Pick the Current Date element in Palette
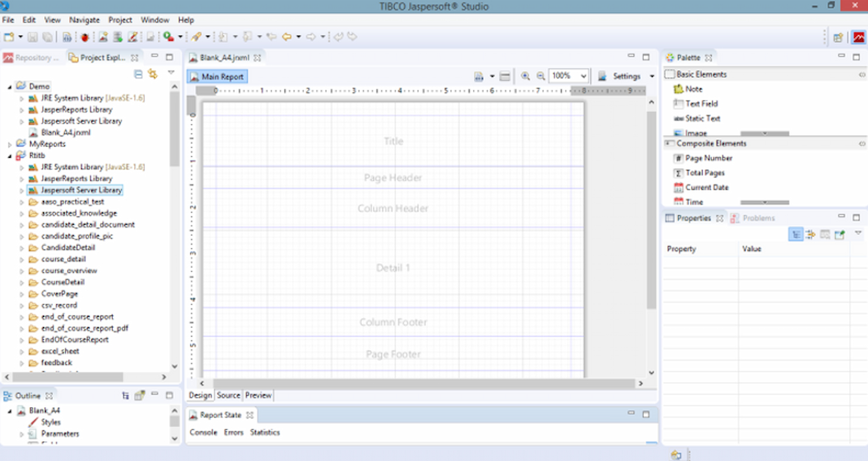 tap(701, 188)
